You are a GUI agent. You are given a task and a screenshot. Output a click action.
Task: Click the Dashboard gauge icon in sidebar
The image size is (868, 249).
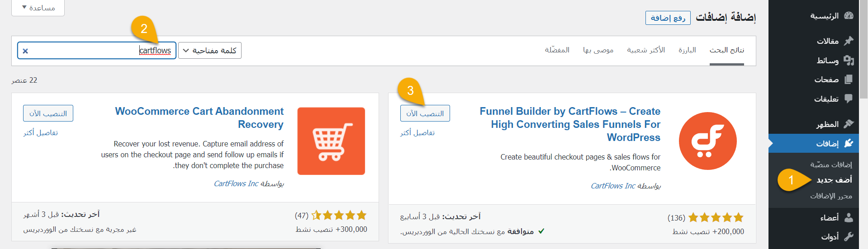pos(849,16)
